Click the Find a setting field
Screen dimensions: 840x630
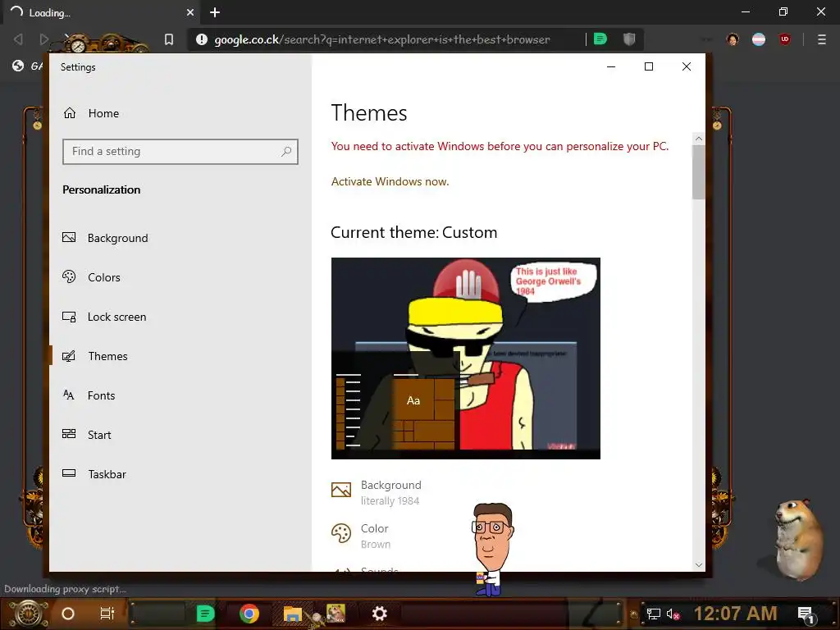(x=180, y=152)
